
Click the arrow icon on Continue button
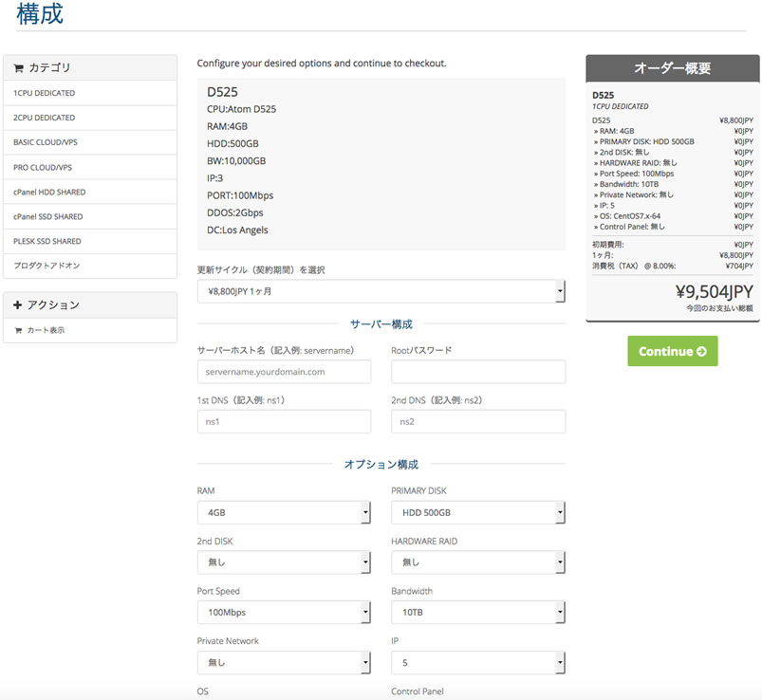point(701,351)
